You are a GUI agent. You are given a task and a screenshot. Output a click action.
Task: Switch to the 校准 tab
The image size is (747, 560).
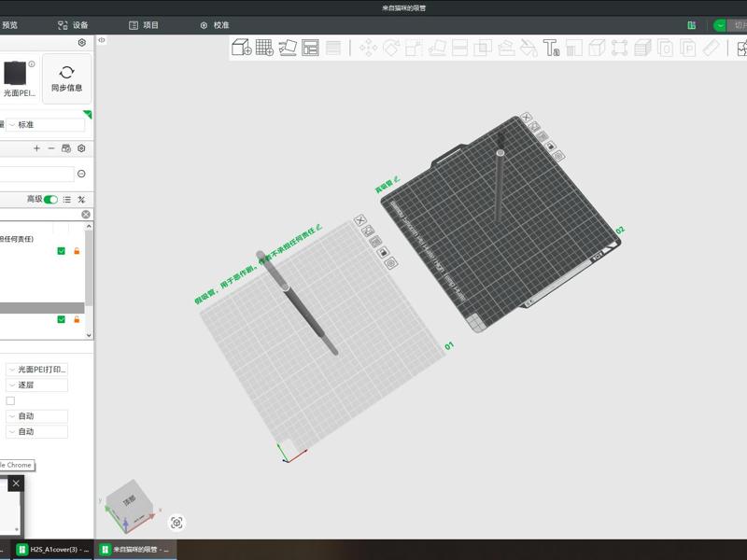[215, 25]
